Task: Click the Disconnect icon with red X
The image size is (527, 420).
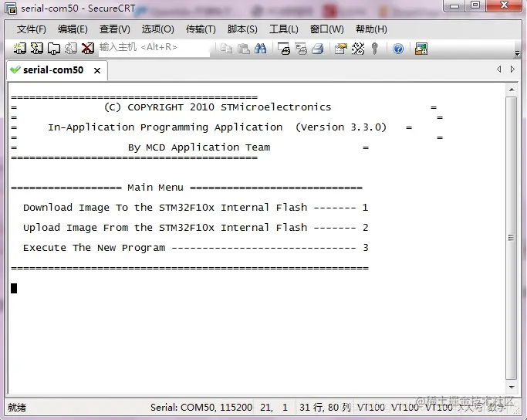Action: point(88,49)
